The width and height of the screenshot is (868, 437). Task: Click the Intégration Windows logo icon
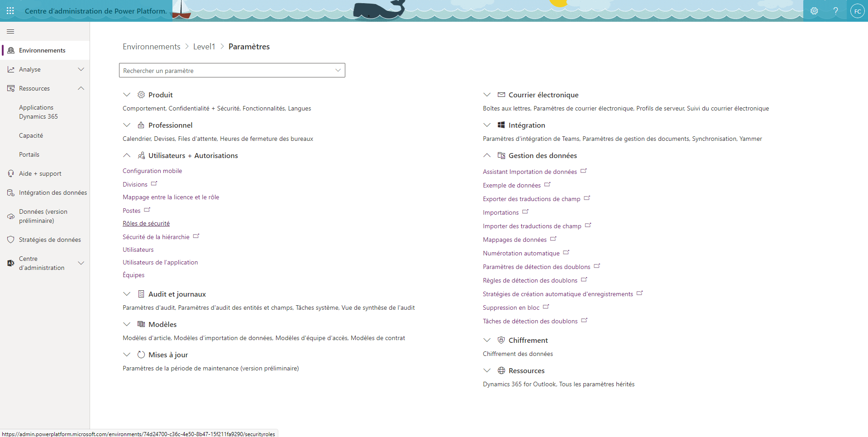501,125
